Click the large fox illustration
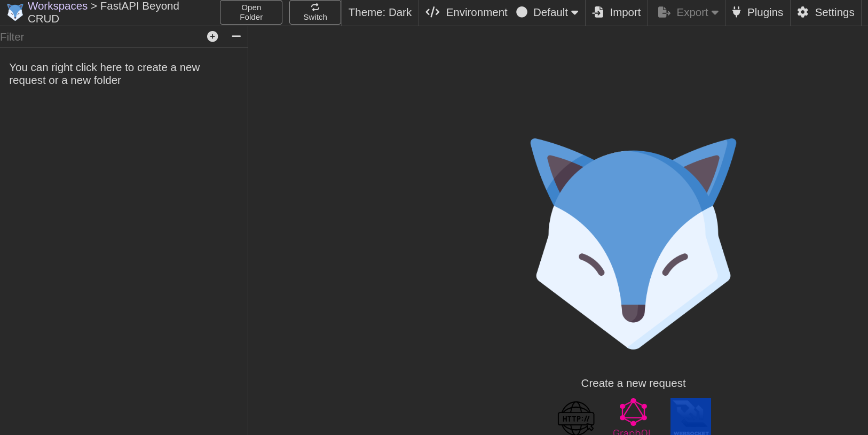The width and height of the screenshot is (868, 435). [x=633, y=243]
